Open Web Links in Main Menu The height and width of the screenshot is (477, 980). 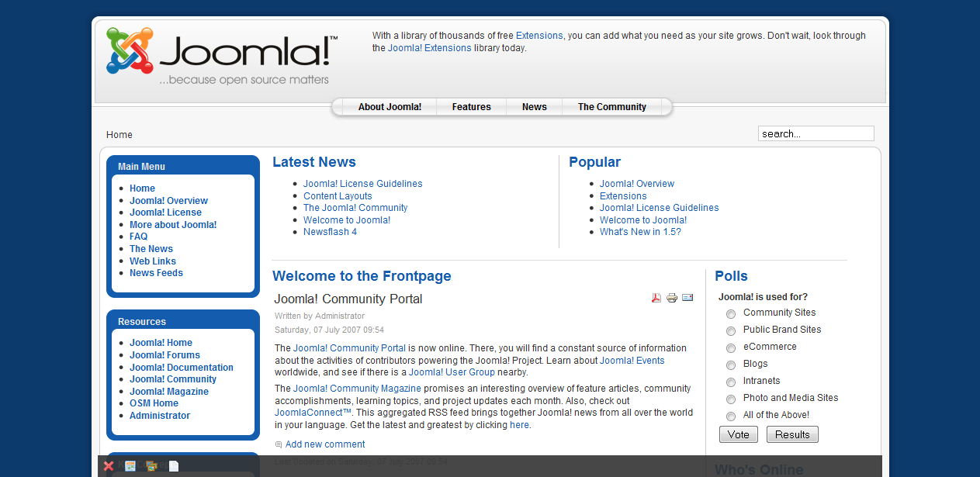click(x=153, y=261)
